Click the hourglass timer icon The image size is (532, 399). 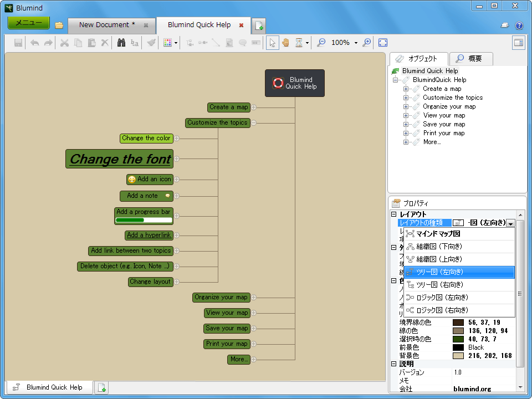point(299,43)
